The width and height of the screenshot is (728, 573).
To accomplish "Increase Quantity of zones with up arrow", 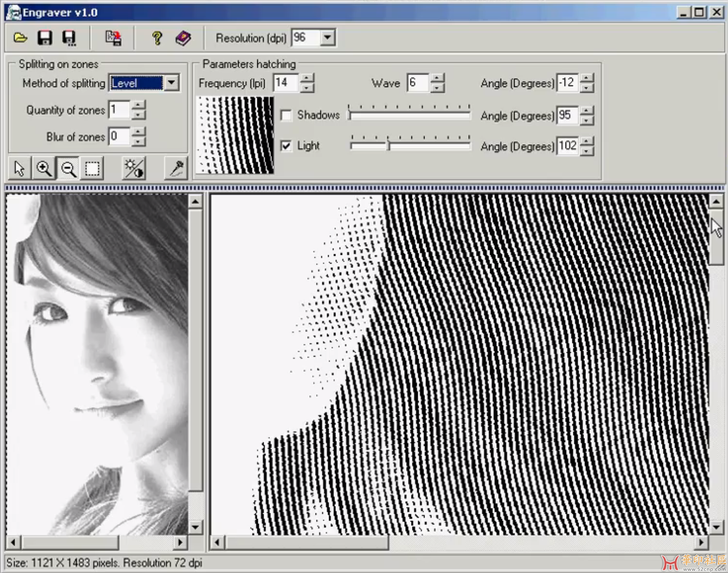I will (138, 105).
